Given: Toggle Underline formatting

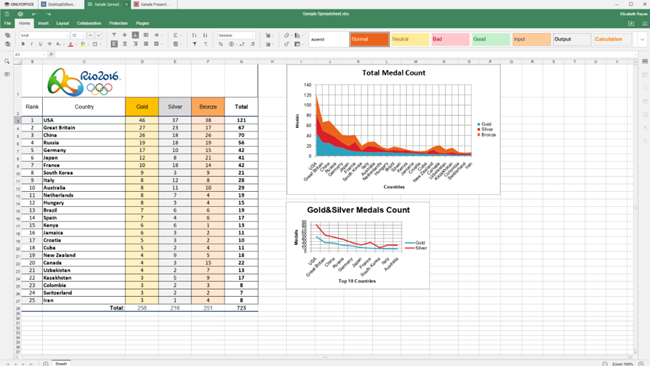Looking at the screenshot, I should pos(40,44).
